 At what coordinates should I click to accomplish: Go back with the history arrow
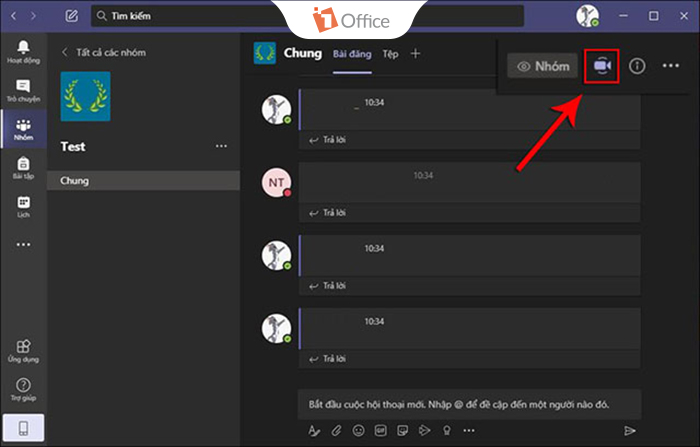13,16
